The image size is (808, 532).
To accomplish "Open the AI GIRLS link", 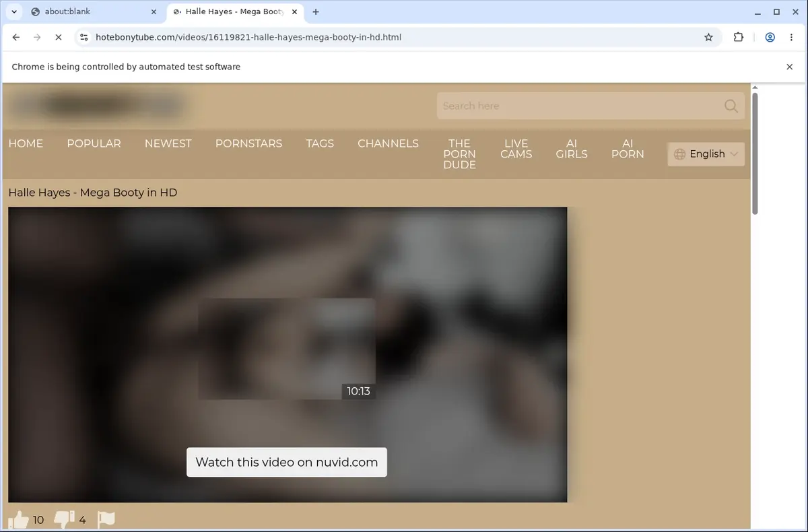I will (x=572, y=149).
